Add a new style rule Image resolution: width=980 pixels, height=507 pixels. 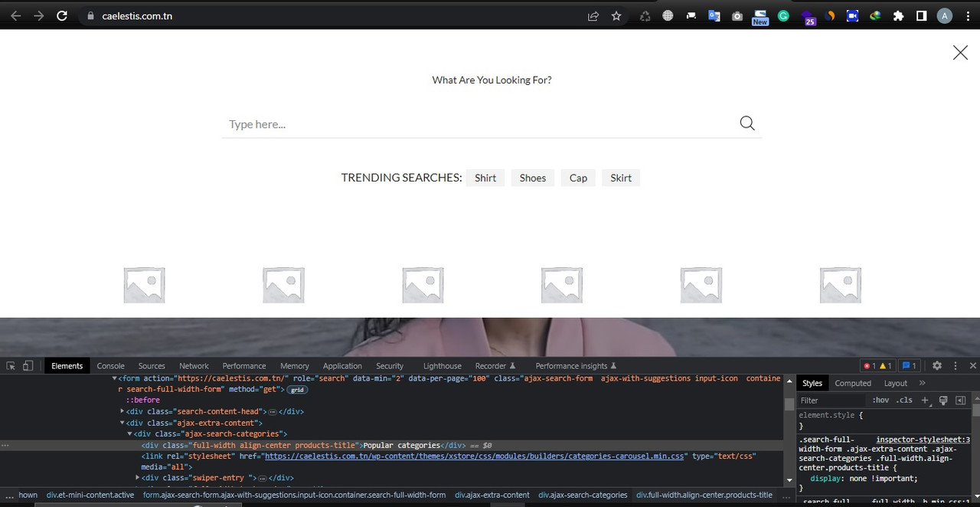tap(924, 400)
